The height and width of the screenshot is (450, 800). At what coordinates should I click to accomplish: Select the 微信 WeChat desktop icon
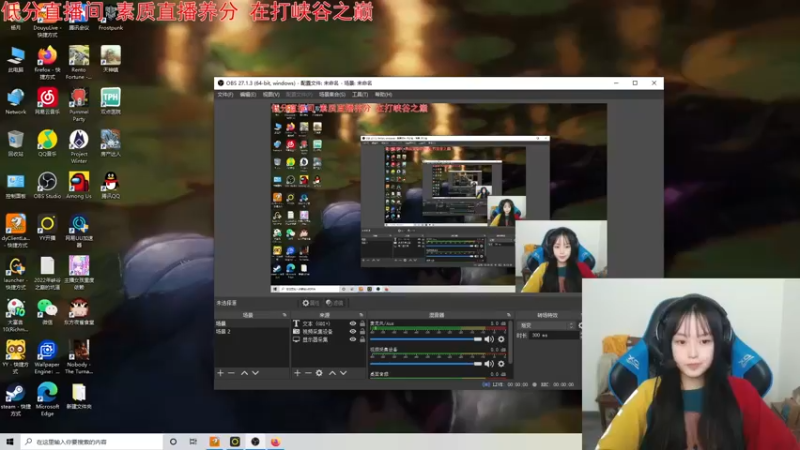(x=47, y=312)
